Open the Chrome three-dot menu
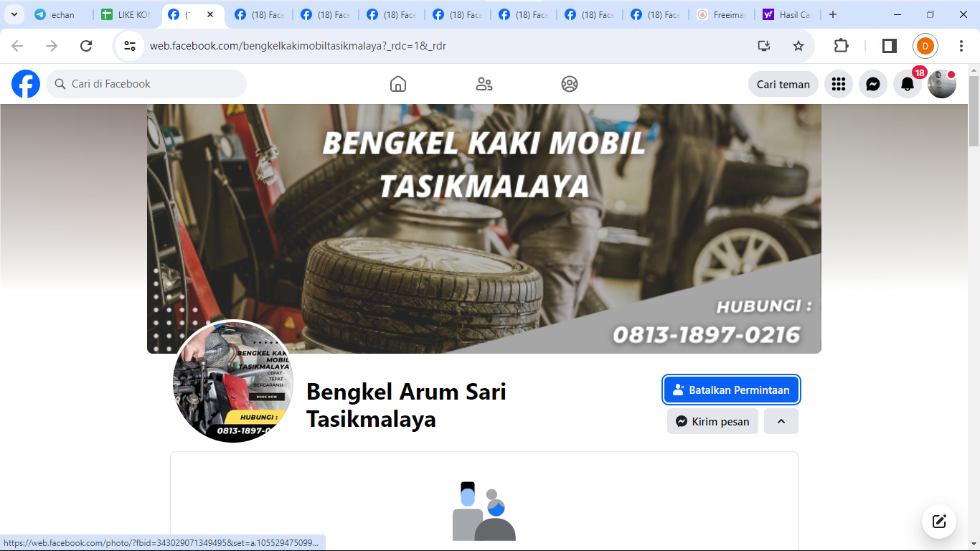The height and width of the screenshot is (551, 980). (961, 46)
